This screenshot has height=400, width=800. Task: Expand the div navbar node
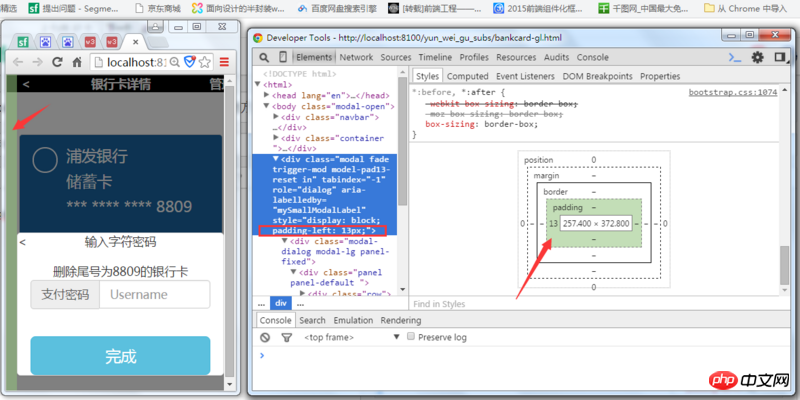[277, 117]
